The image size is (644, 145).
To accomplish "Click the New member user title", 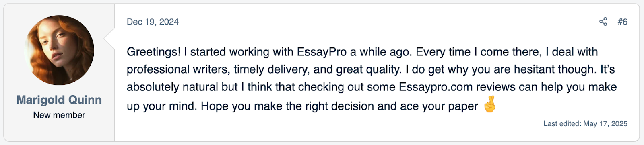I will point(59,115).
